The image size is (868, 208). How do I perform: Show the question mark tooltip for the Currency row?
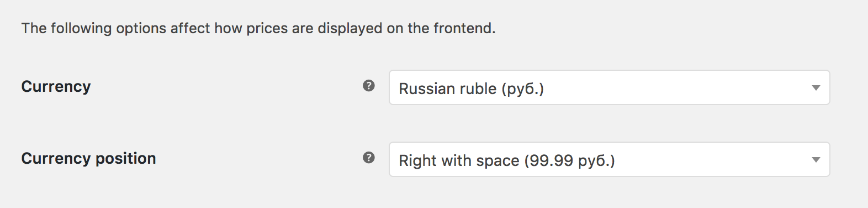pos(369,86)
